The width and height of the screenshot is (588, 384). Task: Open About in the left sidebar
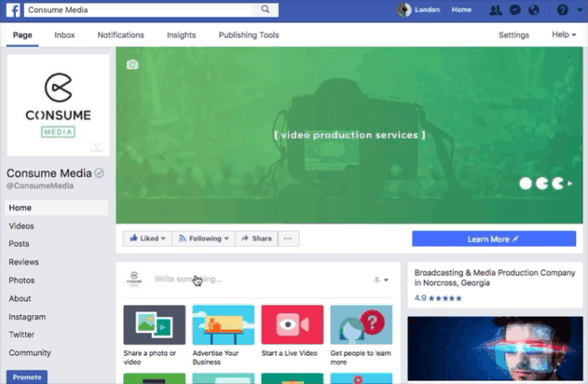pos(20,298)
